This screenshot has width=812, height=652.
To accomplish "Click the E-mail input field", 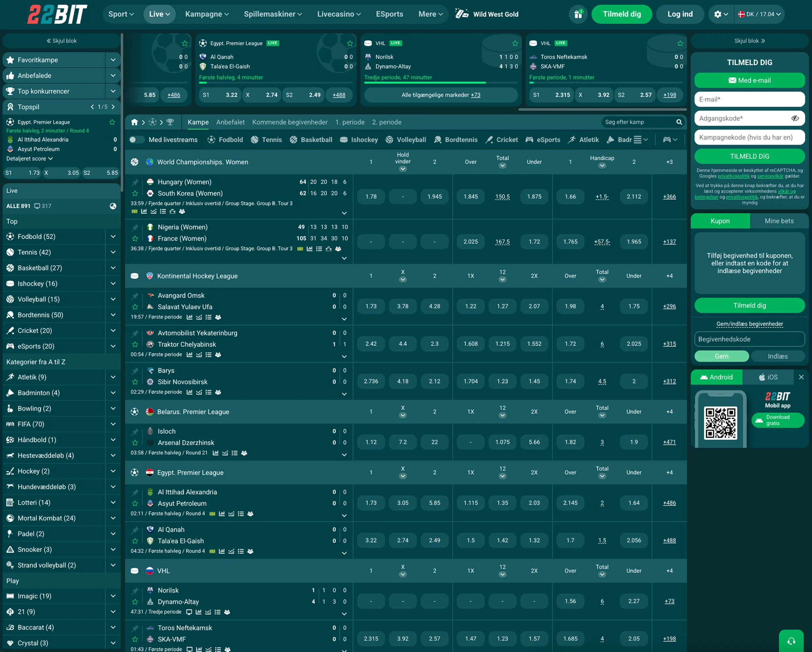I will tap(749, 100).
